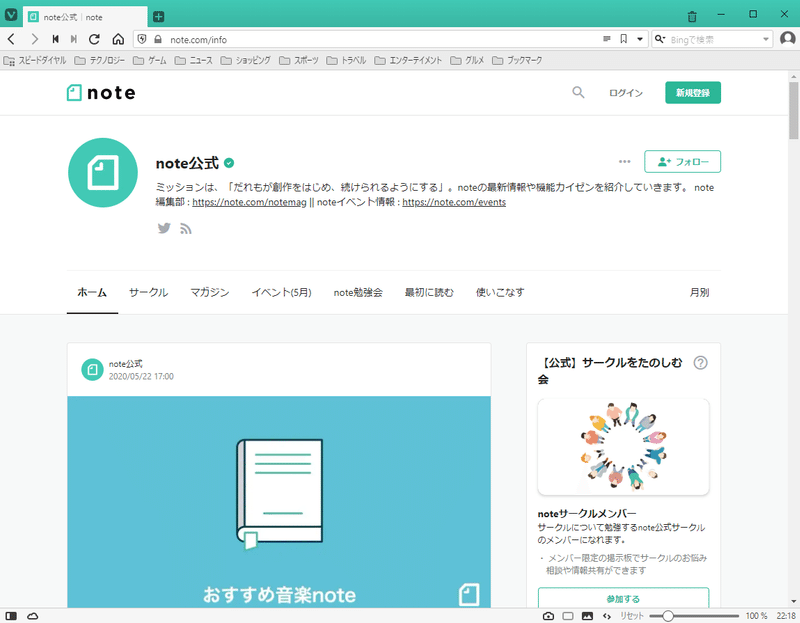Open the note site search icon
Image resolution: width=800 pixels, height=623 pixels.
(578, 92)
